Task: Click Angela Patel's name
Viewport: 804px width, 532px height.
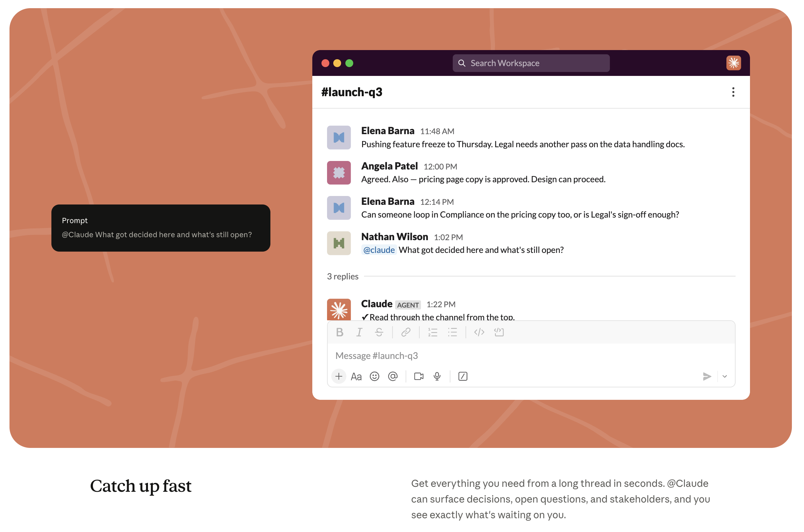Action: point(390,166)
